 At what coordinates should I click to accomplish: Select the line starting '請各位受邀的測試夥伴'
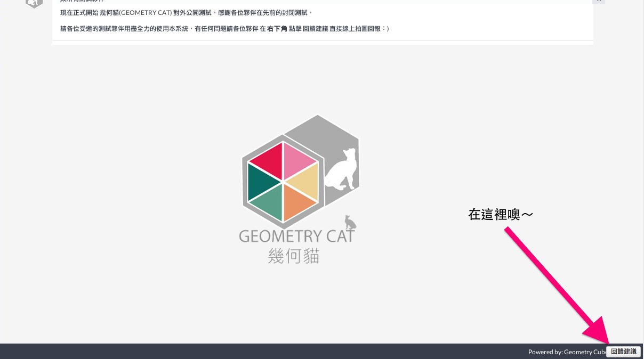pyautogui.click(x=225, y=29)
